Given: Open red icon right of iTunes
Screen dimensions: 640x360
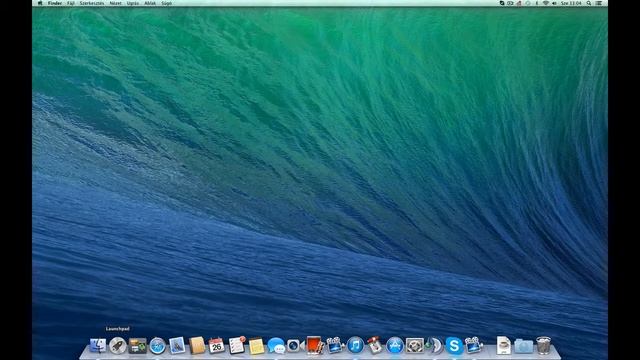Looking at the screenshot, I should click(x=375, y=345).
